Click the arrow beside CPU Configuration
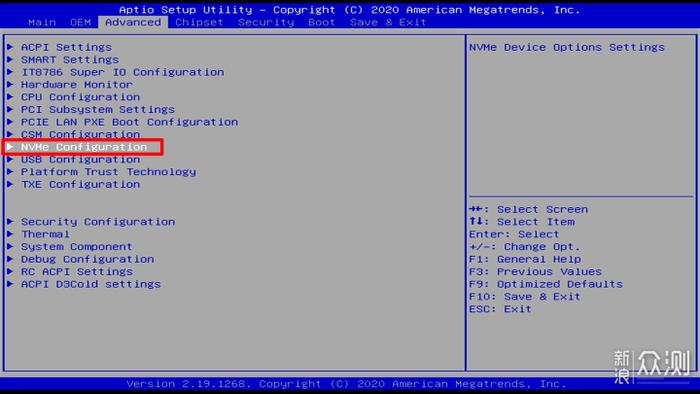The image size is (700, 394). (10, 97)
